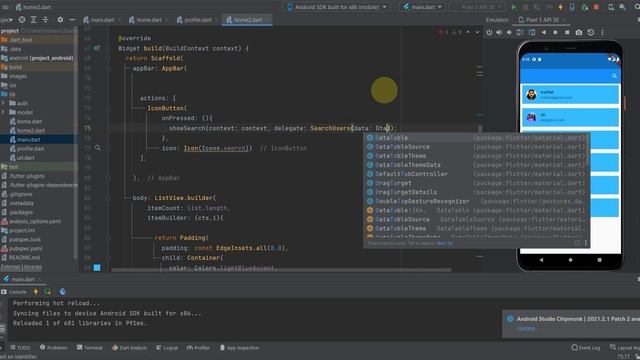
Task: Open the autocomplete popup options three-dot menu
Action: click(x=586, y=243)
